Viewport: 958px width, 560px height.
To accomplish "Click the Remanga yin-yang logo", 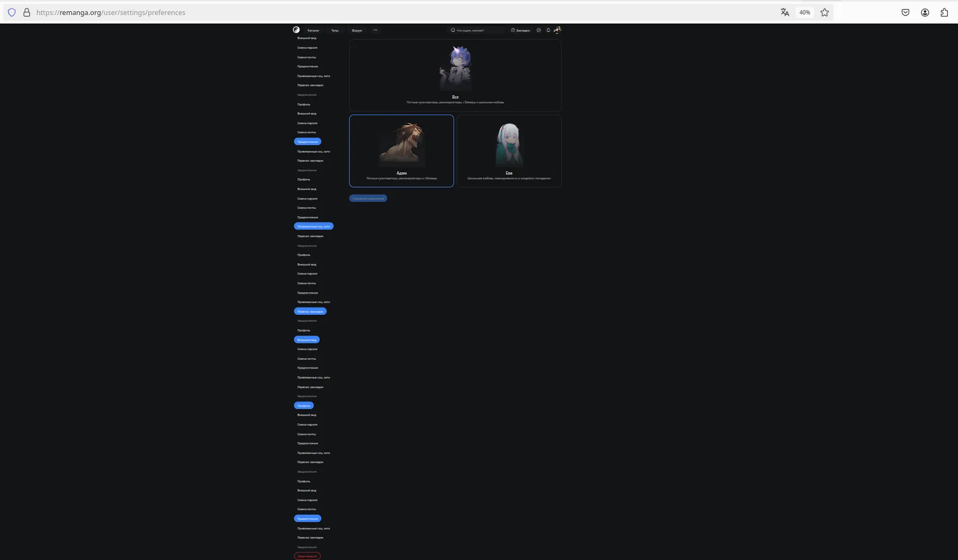I will pyautogui.click(x=296, y=30).
